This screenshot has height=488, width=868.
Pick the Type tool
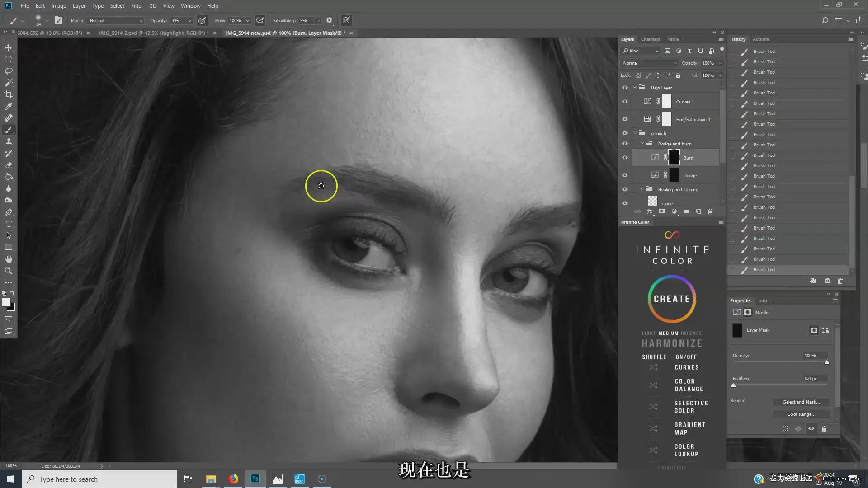click(x=9, y=224)
